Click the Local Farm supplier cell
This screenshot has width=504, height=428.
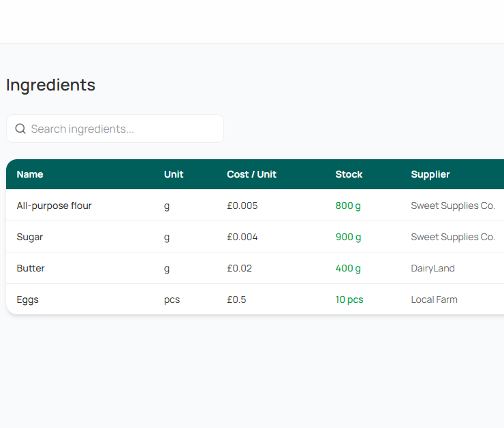pyautogui.click(x=434, y=299)
